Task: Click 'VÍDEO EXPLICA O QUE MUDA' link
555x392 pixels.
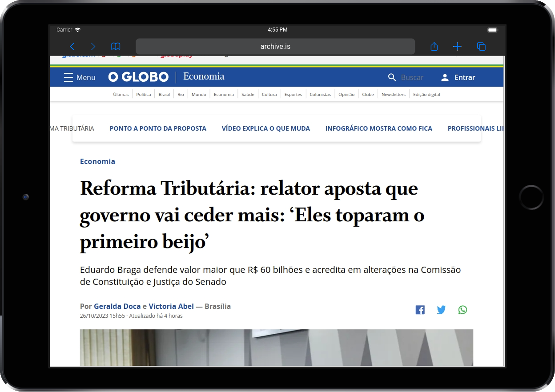Action: click(266, 128)
